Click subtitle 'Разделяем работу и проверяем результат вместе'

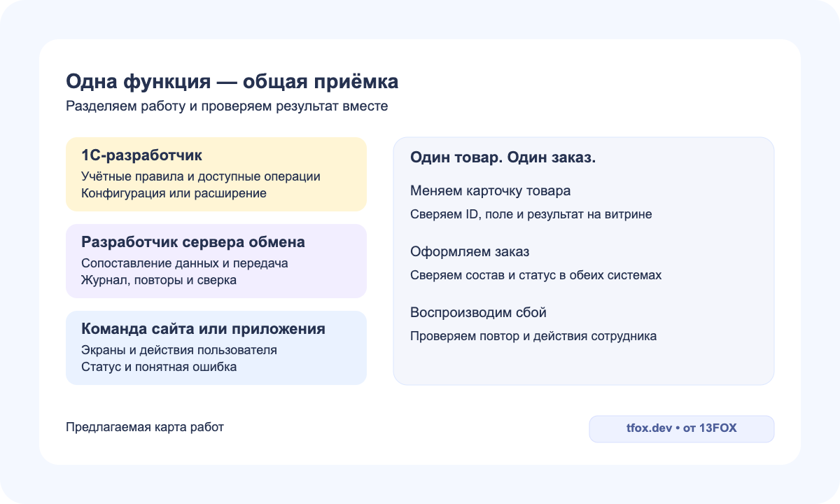[227, 106]
